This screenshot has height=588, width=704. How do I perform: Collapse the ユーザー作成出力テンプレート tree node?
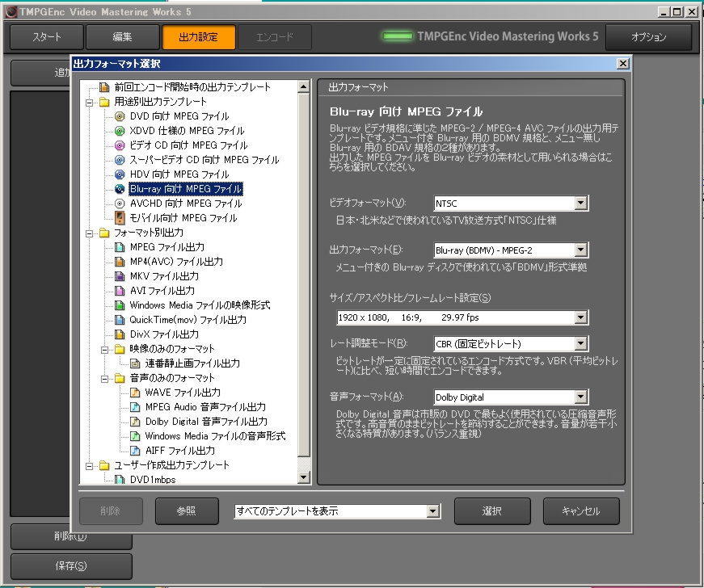point(90,465)
